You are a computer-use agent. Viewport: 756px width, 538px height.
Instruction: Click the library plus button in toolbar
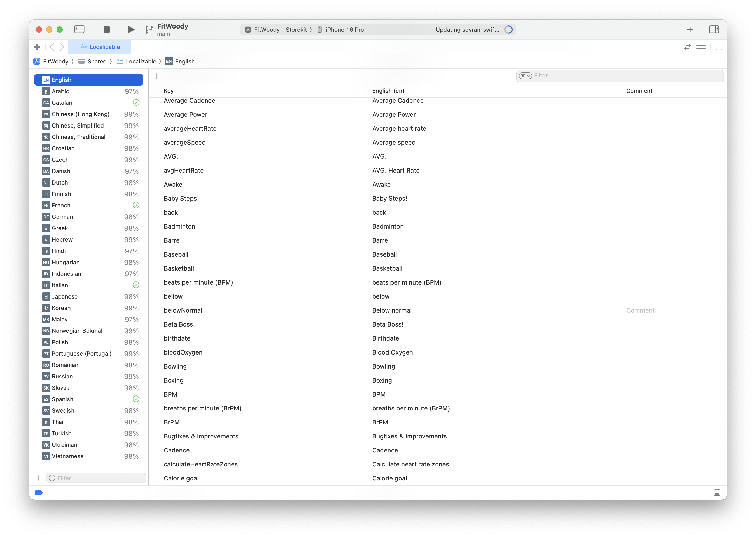(x=690, y=30)
